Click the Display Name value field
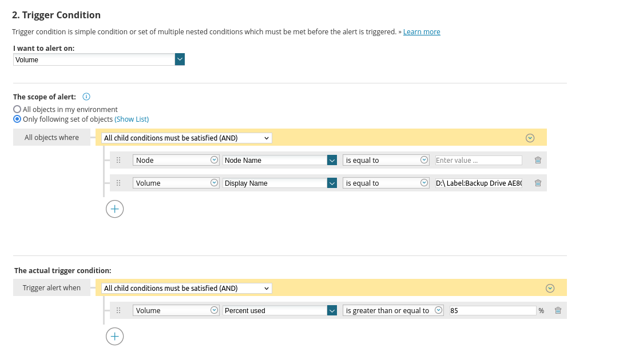Image resolution: width=627 pixels, height=364 pixels. click(479, 183)
